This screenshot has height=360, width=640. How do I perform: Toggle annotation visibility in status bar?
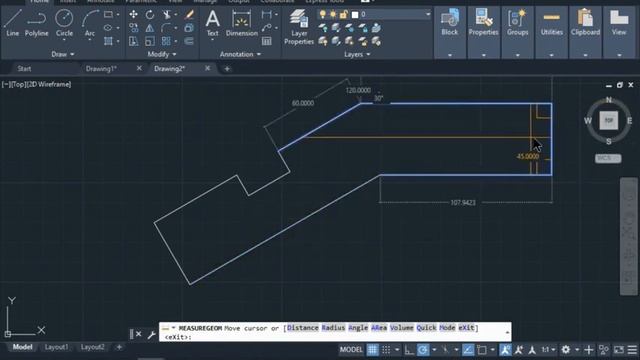click(x=505, y=350)
